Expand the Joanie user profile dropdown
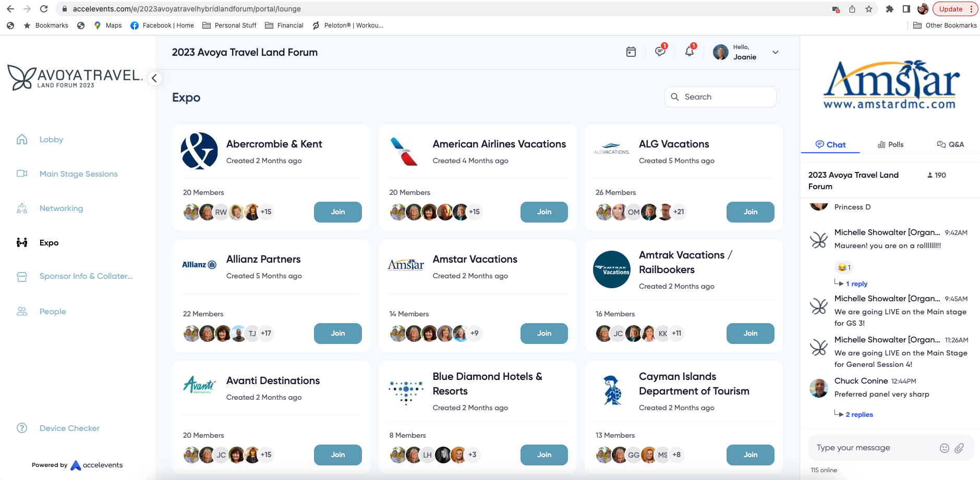 (x=776, y=52)
